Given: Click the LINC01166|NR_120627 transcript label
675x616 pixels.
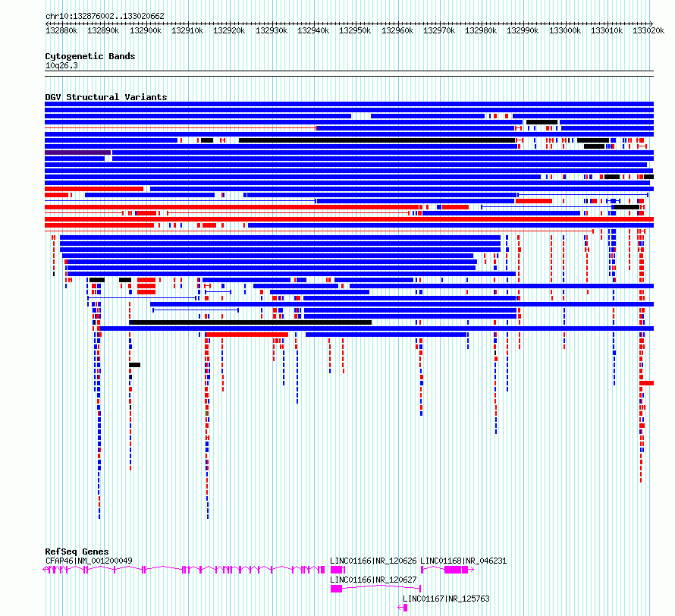Looking at the screenshot, I should point(373,580).
